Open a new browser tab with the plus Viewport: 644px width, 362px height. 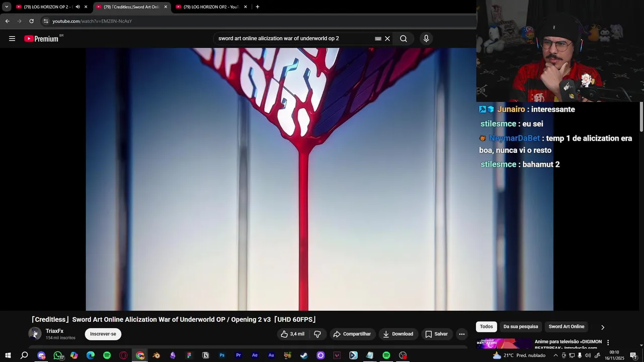[258, 7]
